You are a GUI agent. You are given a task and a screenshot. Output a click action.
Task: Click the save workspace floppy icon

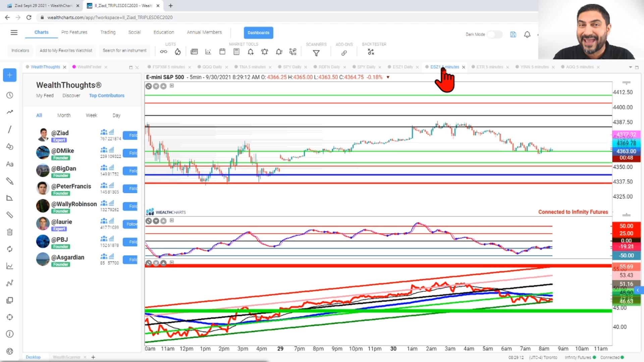(x=513, y=34)
